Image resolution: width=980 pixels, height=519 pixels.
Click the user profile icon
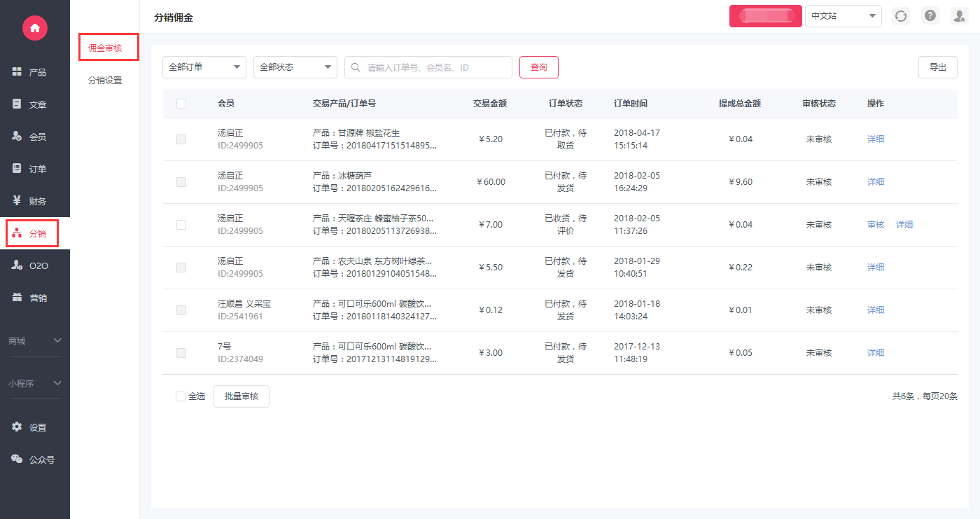coord(959,16)
